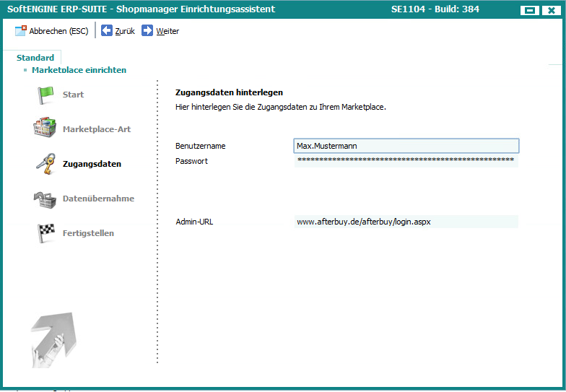This screenshot has height=392, width=566.
Task: Click the Marketplace-Art shopping basket icon
Action: pos(45,127)
